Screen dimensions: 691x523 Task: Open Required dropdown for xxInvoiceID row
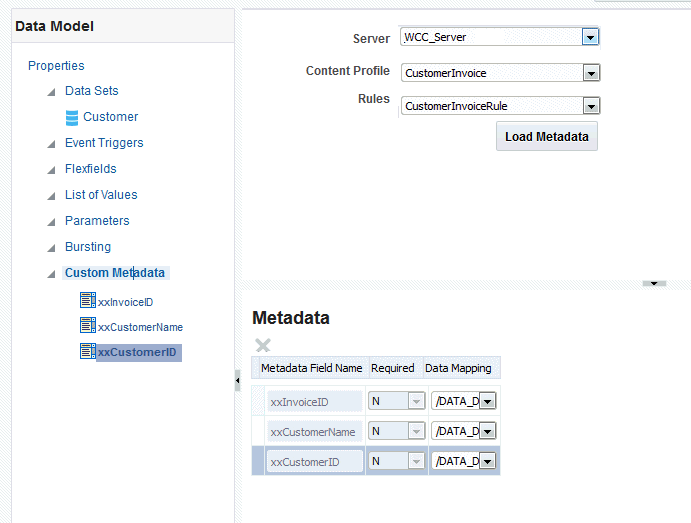(x=416, y=401)
